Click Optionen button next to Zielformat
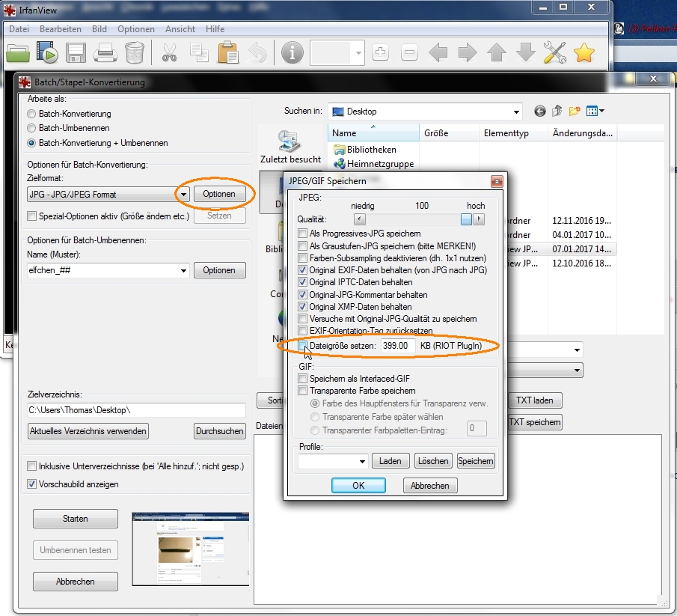The width and height of the screenshot is (677, 616). point(219,194)
